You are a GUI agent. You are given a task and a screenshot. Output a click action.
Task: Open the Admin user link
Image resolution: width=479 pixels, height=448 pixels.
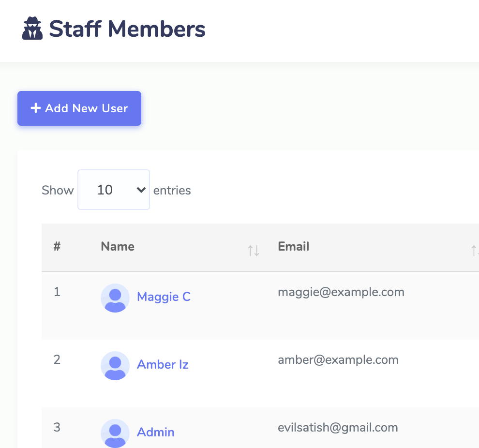pos(155,432)
